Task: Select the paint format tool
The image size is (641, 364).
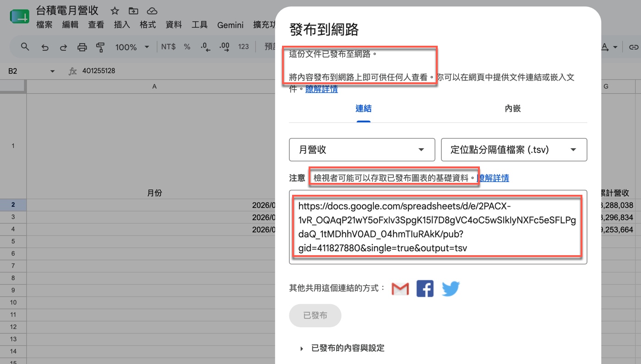Action: (x=100, y=47)
